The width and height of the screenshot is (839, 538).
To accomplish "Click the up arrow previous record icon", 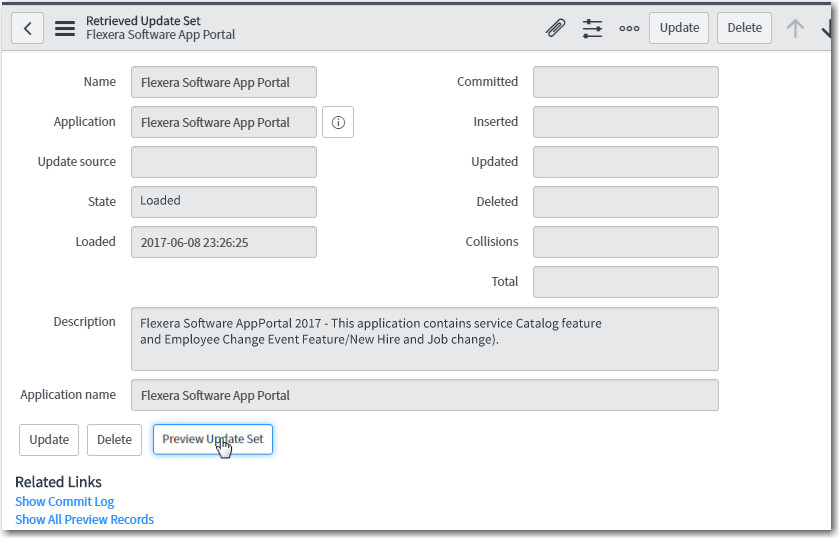I will click(x=795, y=28).
